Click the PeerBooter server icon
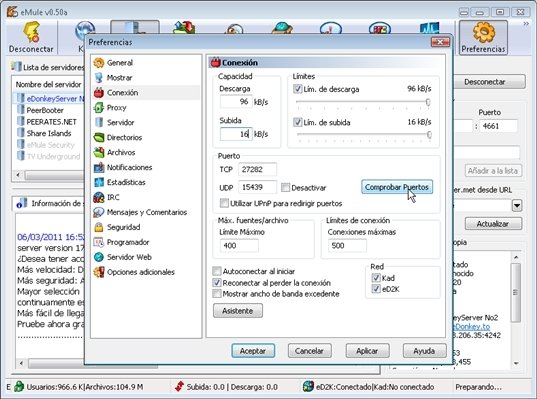The height and width of the screenshot is (399, 537). tap(21, 110)
